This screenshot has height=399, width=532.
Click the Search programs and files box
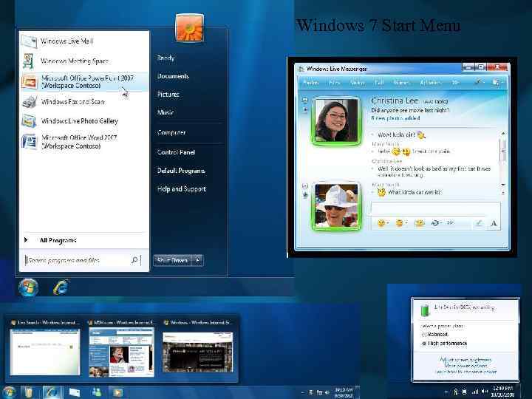83,260
